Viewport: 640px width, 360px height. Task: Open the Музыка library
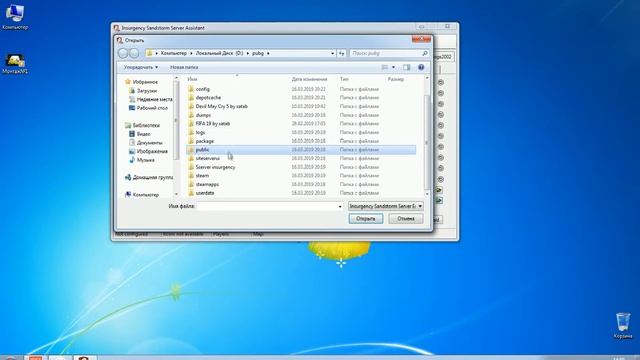click(145, 160)
